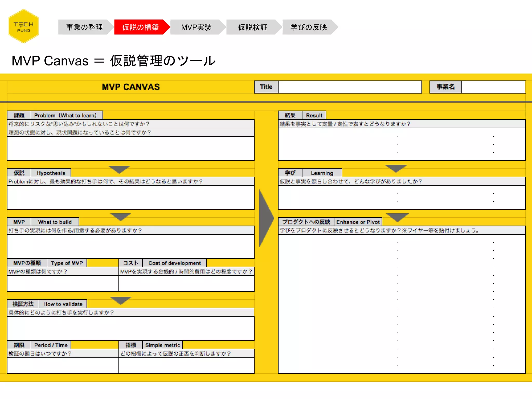This screenshot has width=532, height=399.
Task: Click the slide title MVP Canvas ＝ 仮説管理のツール
Action: (114, 61)
